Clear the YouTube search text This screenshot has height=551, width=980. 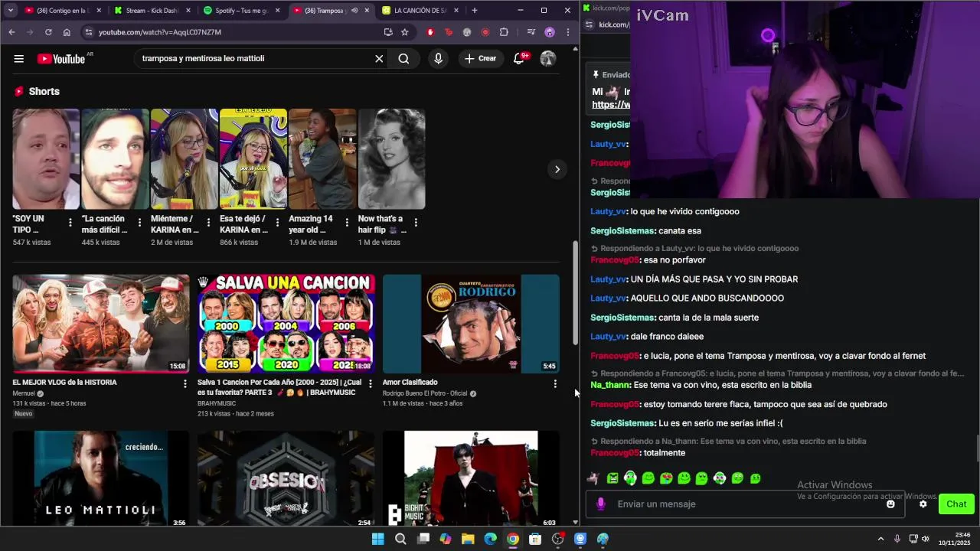(x=379, y=59)
